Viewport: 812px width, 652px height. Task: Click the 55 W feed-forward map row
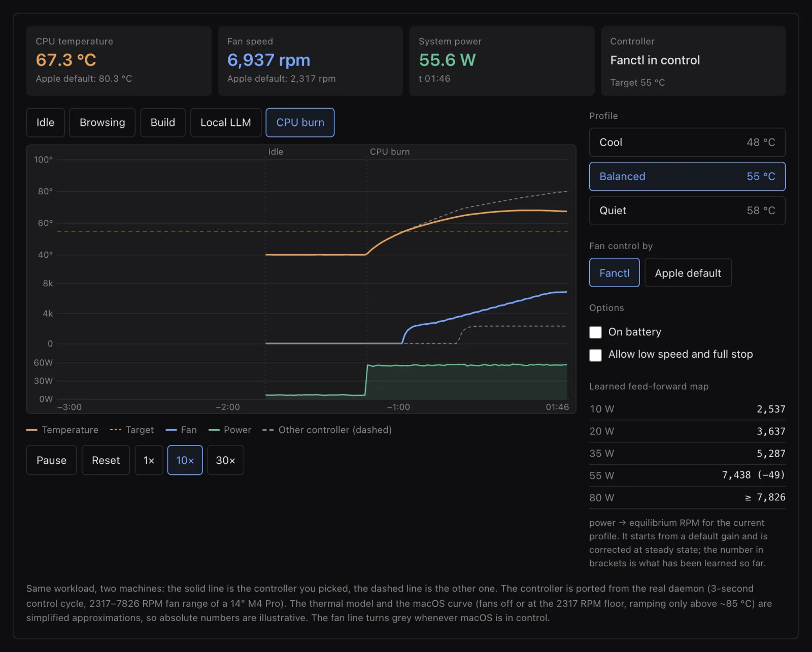[x=687, y=475]
